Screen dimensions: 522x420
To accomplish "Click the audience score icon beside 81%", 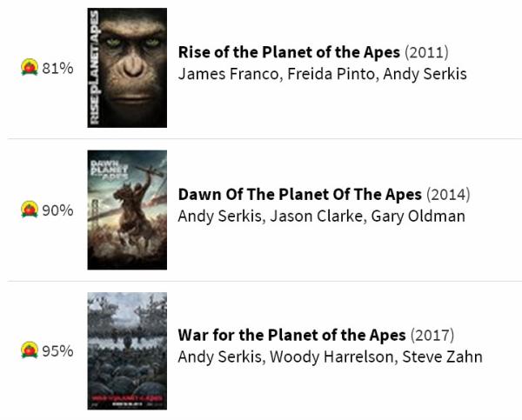I will pos(30,68).
